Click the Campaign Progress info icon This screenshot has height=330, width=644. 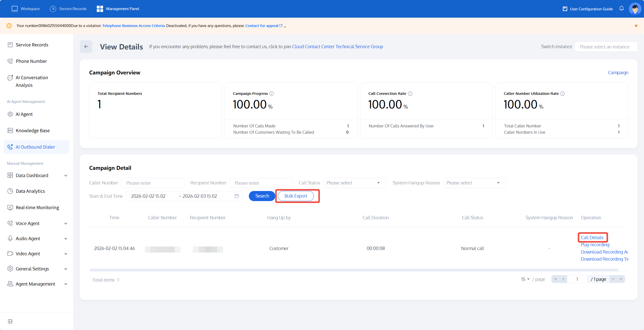tap(272, 94)
